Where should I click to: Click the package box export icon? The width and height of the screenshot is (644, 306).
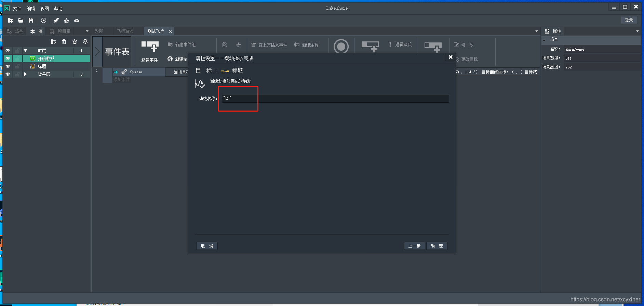click(66, 21)
